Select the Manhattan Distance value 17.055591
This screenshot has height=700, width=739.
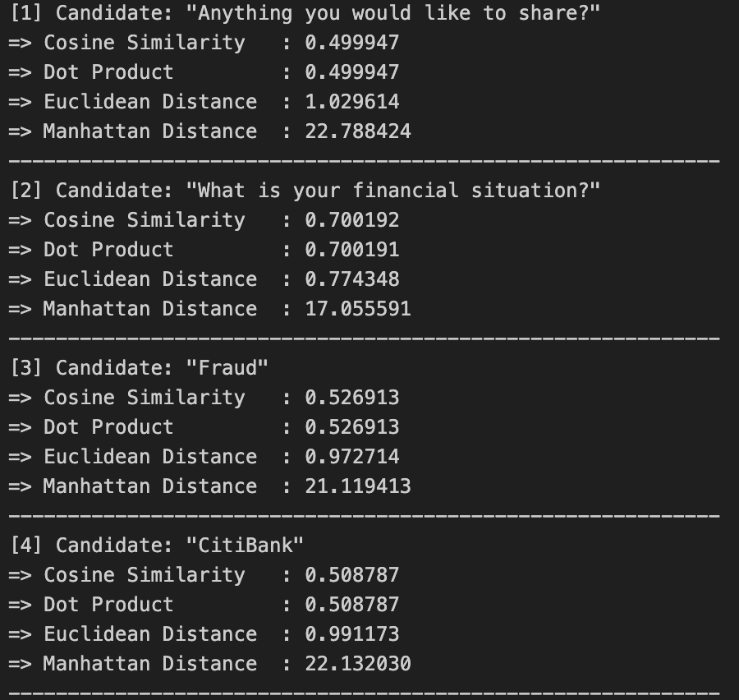tap(357, 309)
